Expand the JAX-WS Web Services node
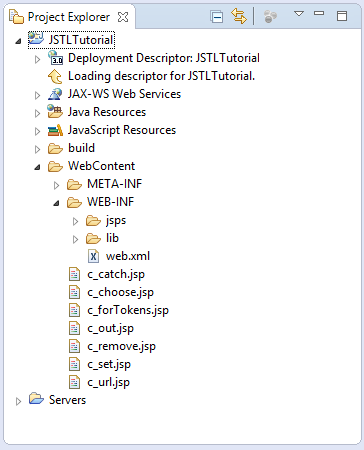The width and height of the screenshot is (364, 450). pos(37,95)
